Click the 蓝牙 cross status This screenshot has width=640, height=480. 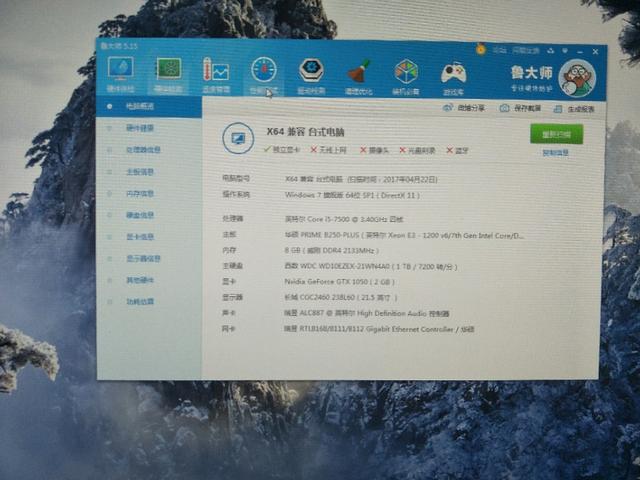pyautogui.click(x=457, y=151)
